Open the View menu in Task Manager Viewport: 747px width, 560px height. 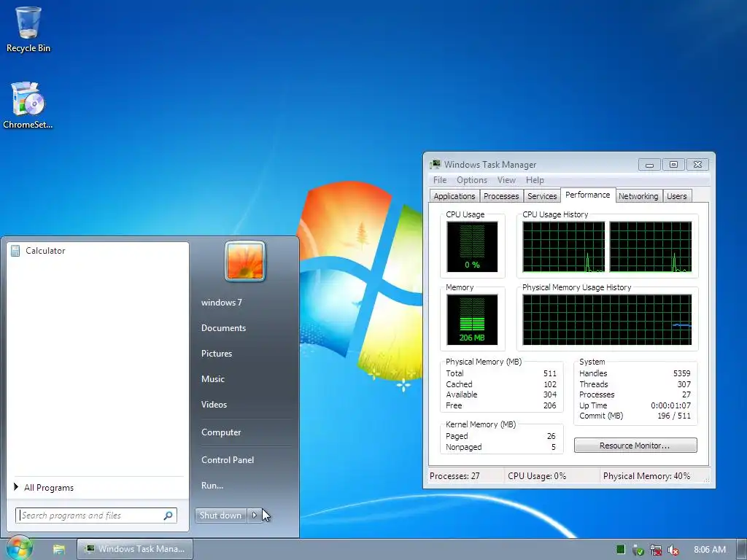coord(506,180)
